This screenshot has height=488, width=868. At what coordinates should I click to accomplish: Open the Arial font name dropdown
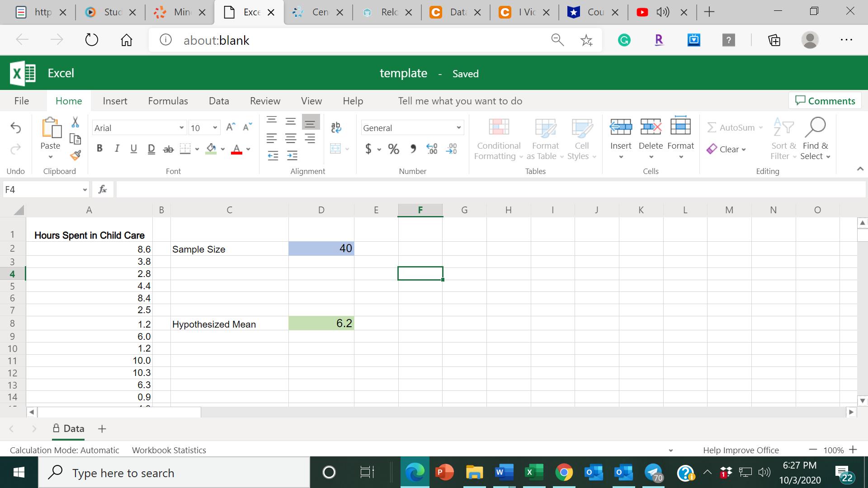tap(181, 128)
